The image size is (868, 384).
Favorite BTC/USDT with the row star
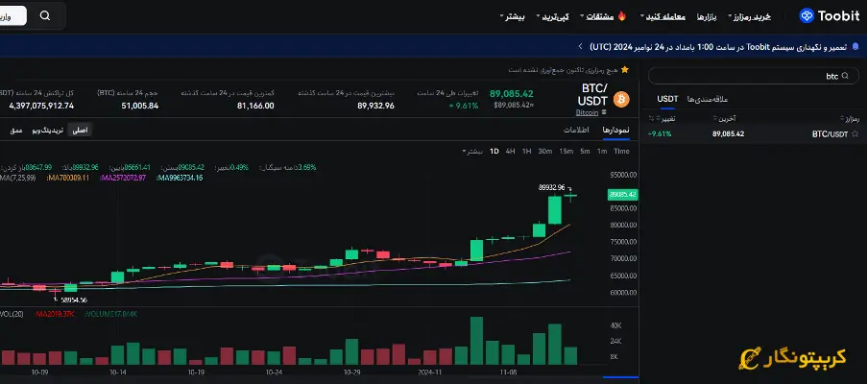coord(856,133)
